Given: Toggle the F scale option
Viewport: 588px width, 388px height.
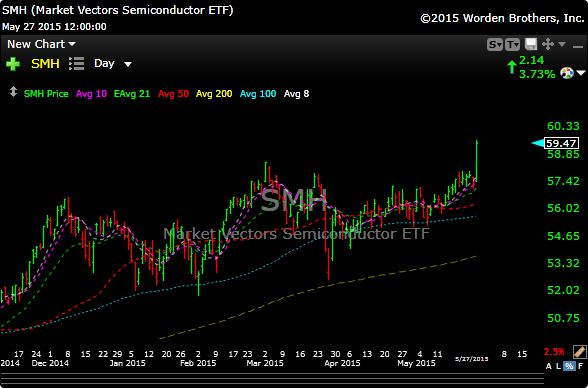Looking at the screenshot, I should tap(580, 366).
